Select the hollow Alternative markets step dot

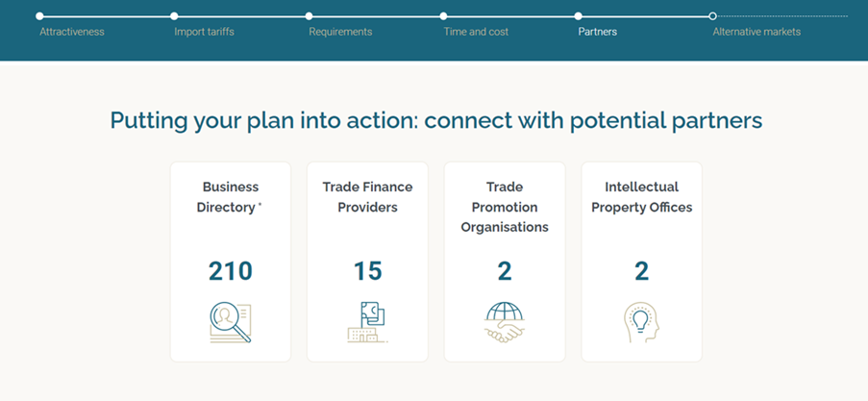pos(713,16)
